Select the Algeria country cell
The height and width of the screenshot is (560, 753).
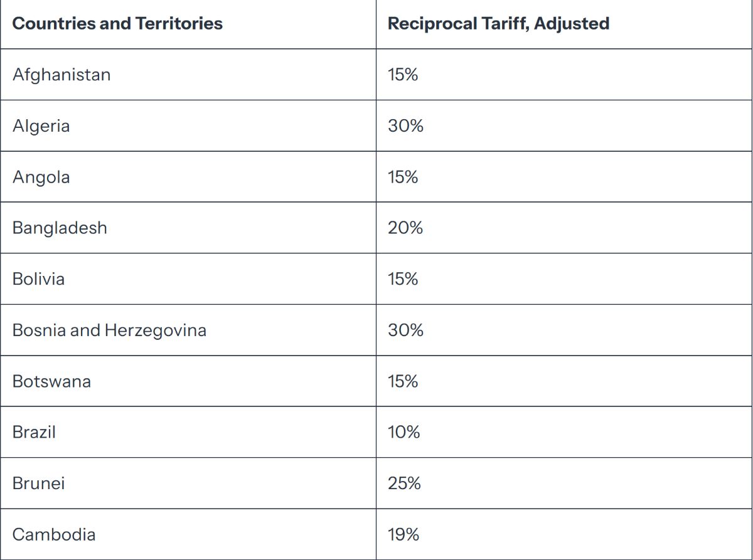[x=41, y=126]
